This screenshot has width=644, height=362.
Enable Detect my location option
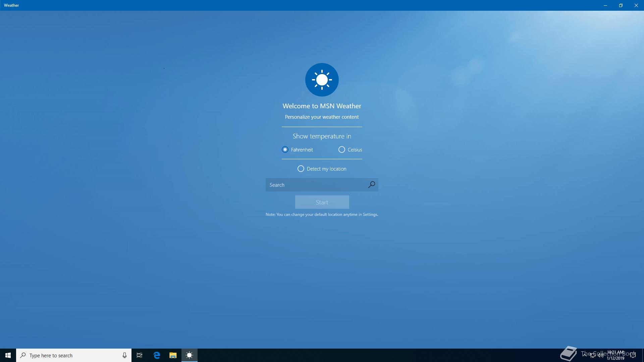(x=301, y=169)
